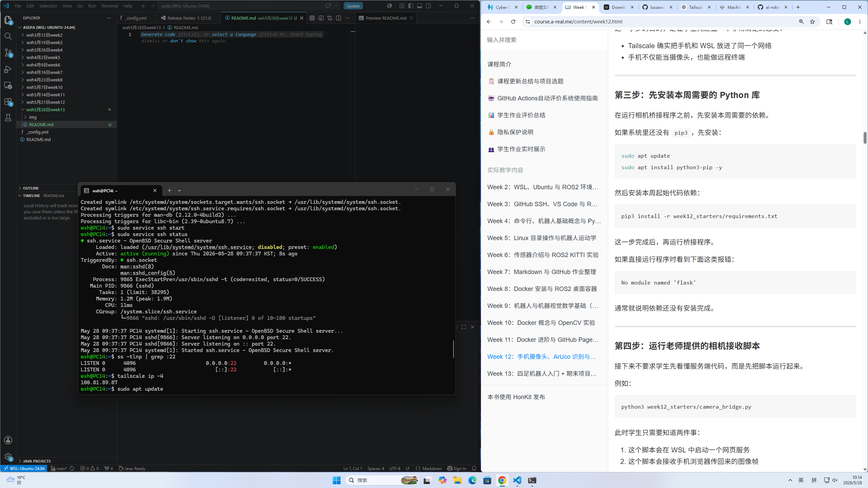Click the webpage vertical scrollbar thumb
Viewport: 868px width, 488px height.
click(x=865, y=138)
